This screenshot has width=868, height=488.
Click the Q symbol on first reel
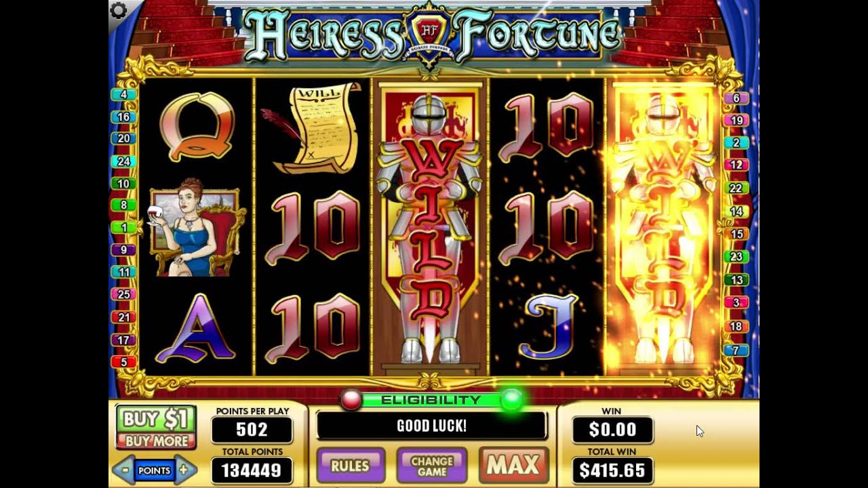click(197, 127)
